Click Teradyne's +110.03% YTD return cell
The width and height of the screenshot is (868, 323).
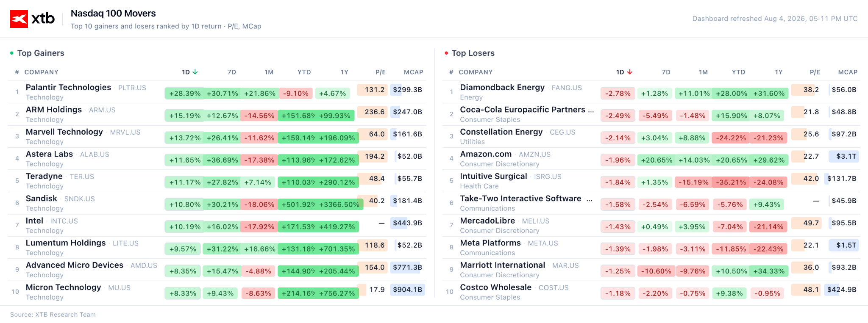pyautogui.click(x=298, y=182)
